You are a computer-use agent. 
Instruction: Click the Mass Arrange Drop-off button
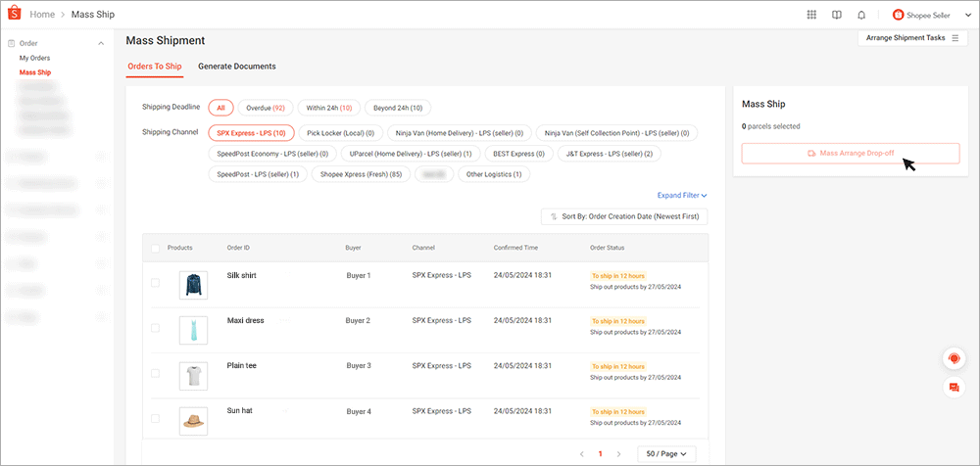coord(850,154)
